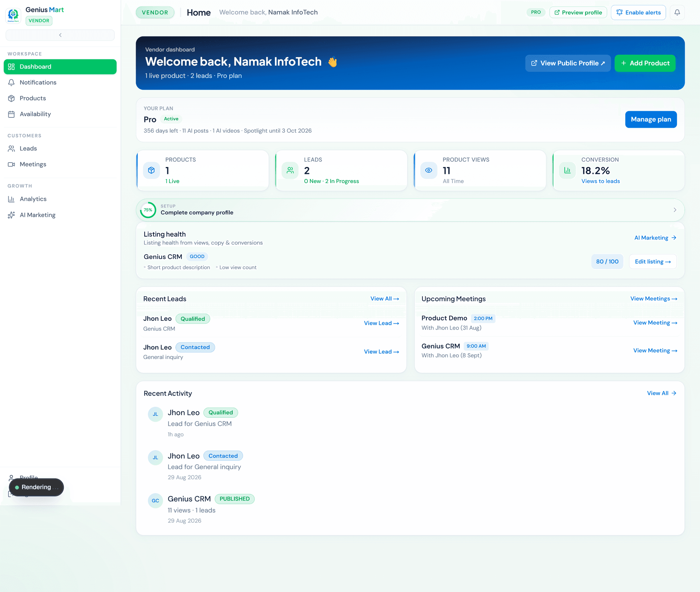
Task: Open Availability in the sidebar
Action: (x=60, y=114)
